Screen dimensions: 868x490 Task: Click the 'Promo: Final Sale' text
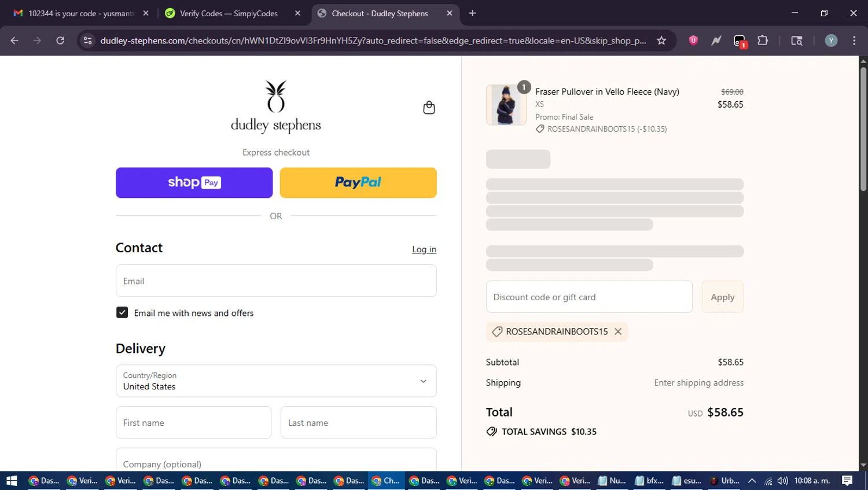(x=564, y=117)
